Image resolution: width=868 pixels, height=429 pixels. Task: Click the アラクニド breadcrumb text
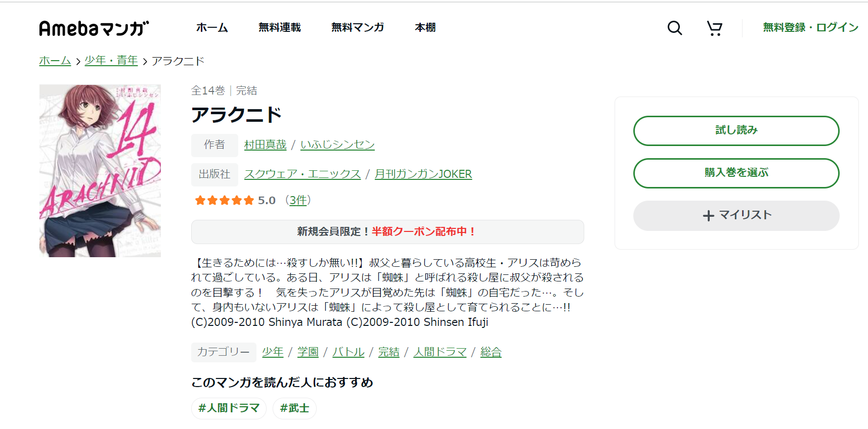[x=178, y=61]
